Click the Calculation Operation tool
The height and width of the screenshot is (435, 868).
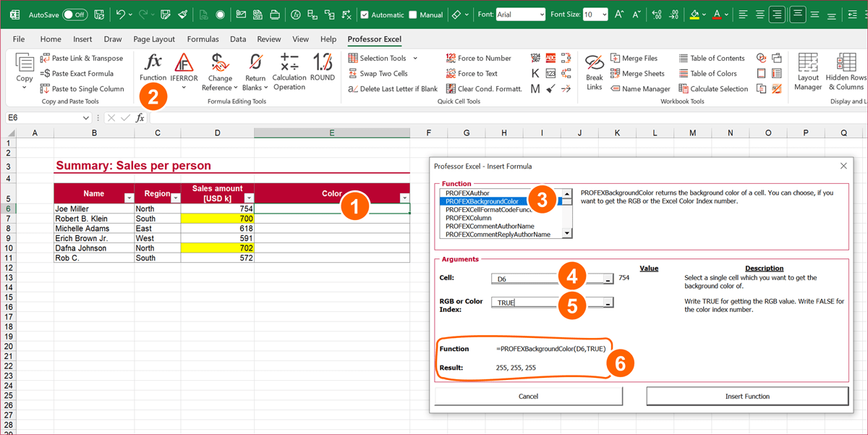(x=289, y=72)
